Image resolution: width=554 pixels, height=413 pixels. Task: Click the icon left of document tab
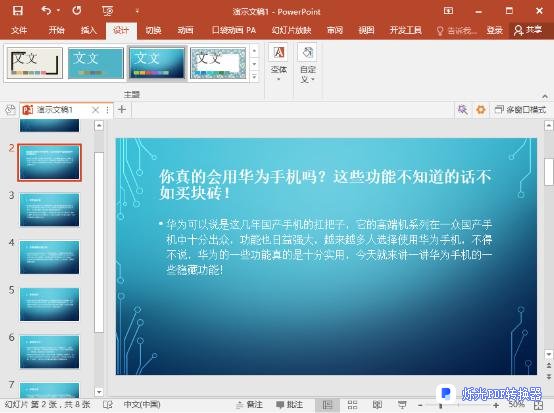pos(10,110)
